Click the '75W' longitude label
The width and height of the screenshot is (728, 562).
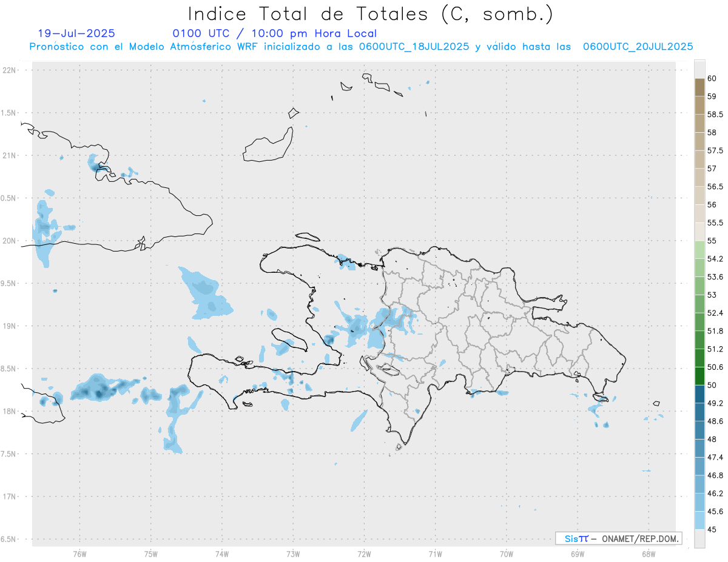coord(150,554)
